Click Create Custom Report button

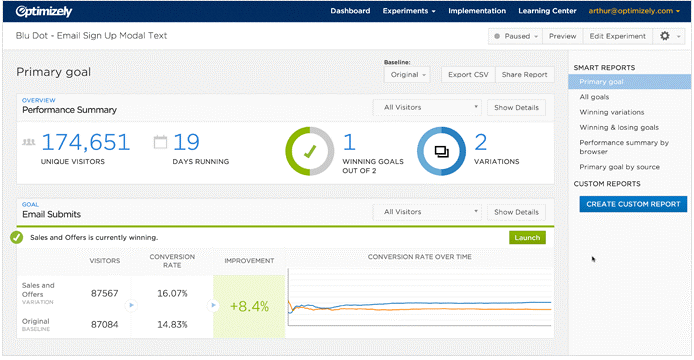click(633, 204)
